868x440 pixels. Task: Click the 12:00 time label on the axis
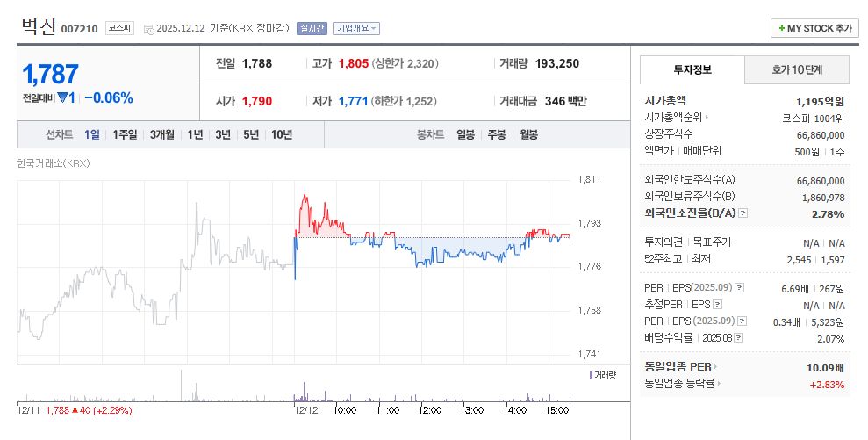point(430,411)
